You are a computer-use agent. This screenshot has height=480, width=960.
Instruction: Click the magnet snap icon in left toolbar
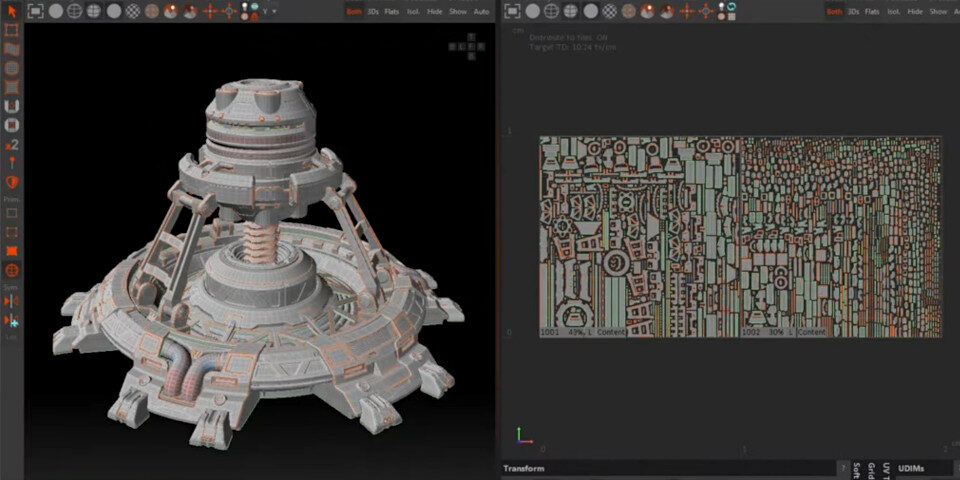point(12,107)
